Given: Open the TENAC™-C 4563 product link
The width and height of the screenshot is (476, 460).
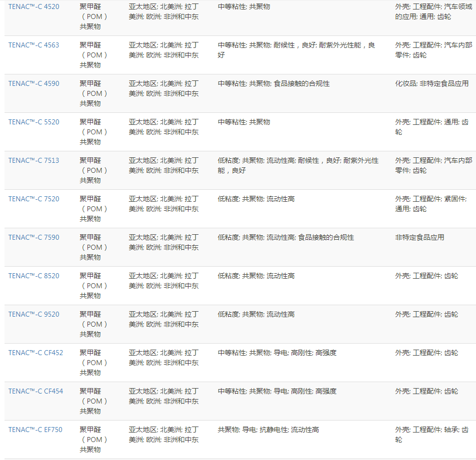Looking at the screenshot, I should (x=33, y=45).
